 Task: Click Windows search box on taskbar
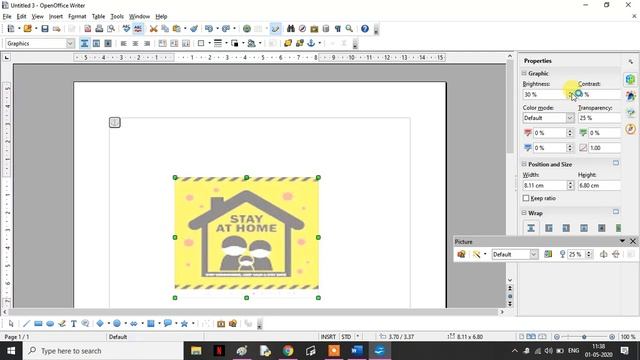point(104,351)
